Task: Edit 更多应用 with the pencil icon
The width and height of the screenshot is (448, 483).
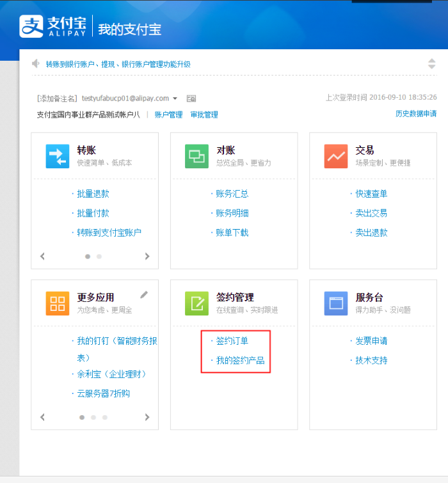Action: click(144, 295)
